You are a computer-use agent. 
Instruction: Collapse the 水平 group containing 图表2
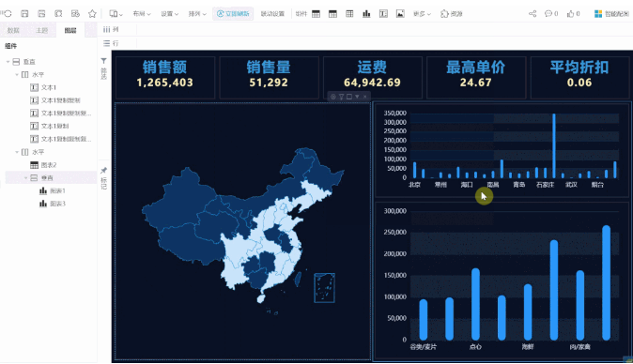click(x=17, y=152)
